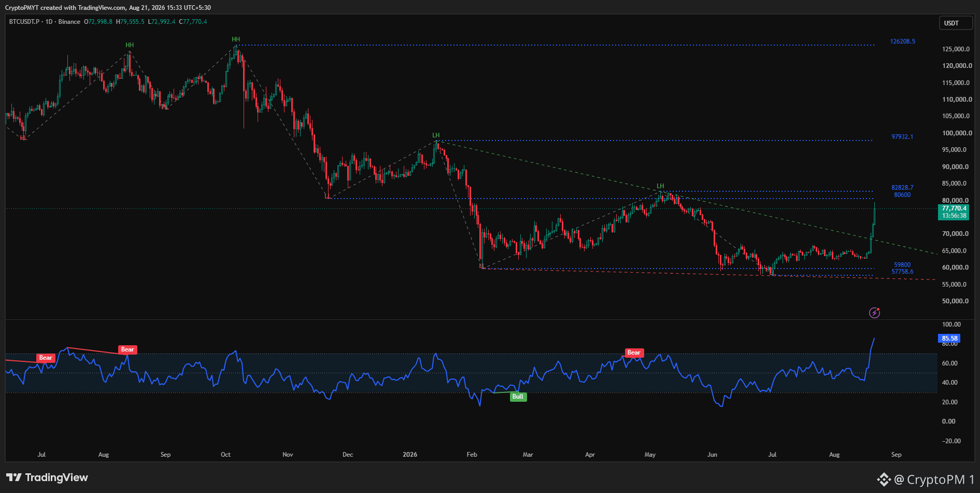Click the Feb marker on time axis
This screenshot has height=493, width=980.
[472, 455]
